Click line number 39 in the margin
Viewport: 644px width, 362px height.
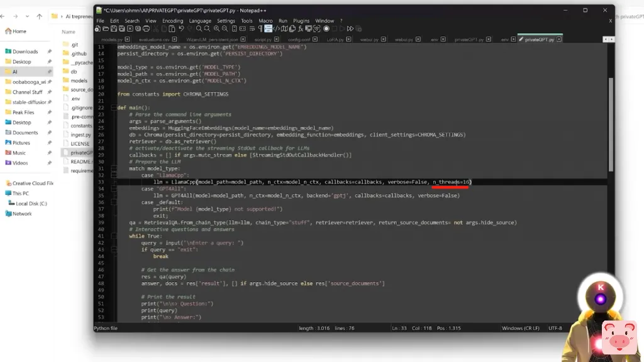(101, 222)
